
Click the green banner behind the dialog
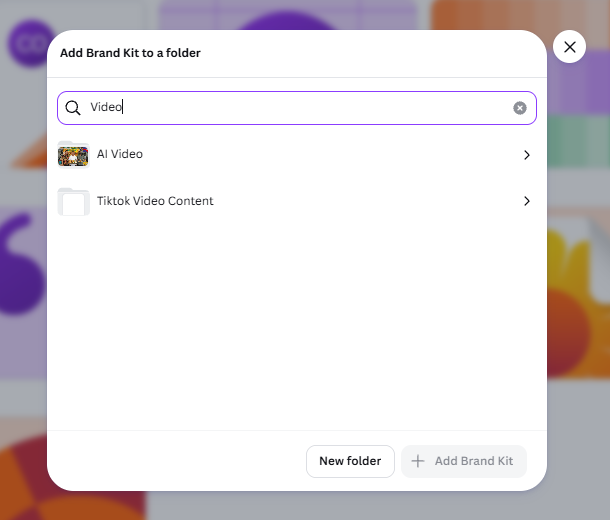click(578, 142)
